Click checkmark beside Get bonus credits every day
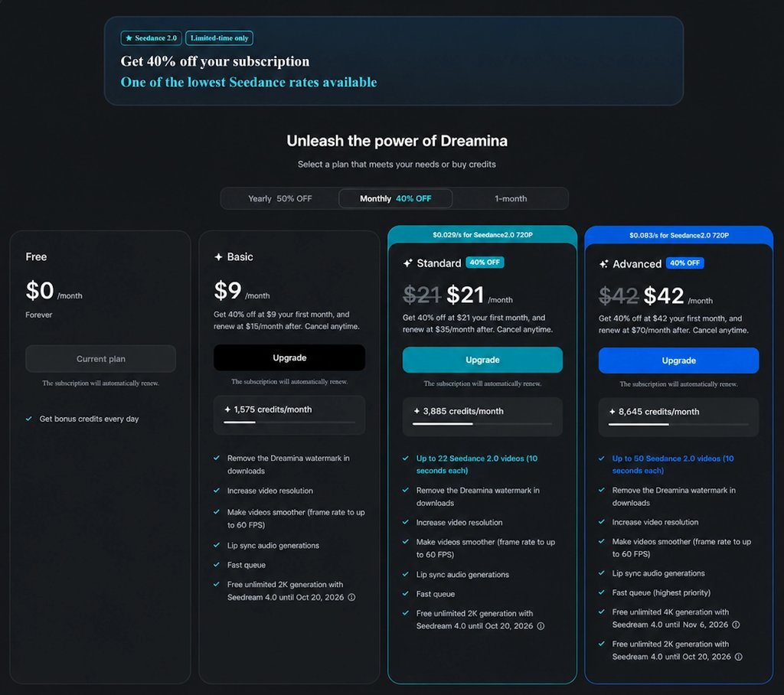 [x=29, y=419]
